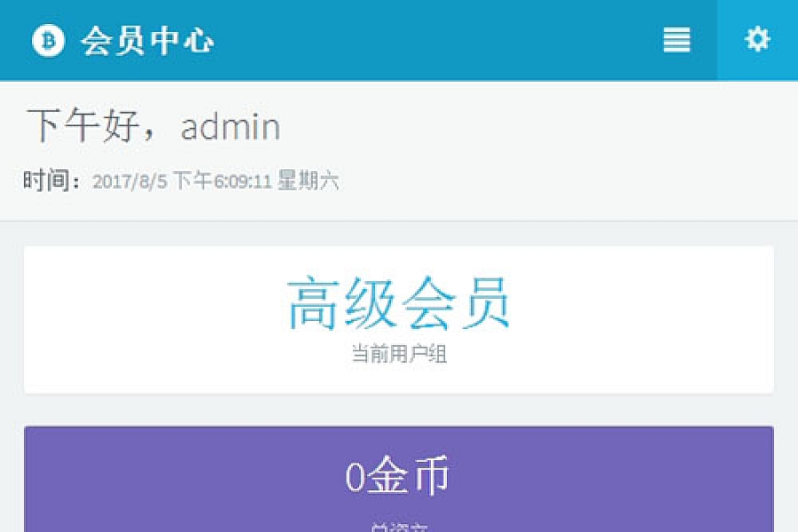Click the 时间 label
Viewport: 798px width, 532px height.
[46, 181]
